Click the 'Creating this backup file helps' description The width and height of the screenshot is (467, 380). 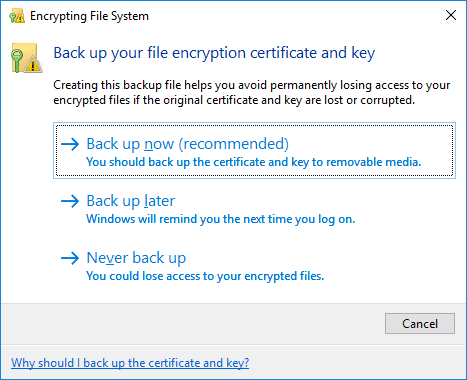pos(252,93)
